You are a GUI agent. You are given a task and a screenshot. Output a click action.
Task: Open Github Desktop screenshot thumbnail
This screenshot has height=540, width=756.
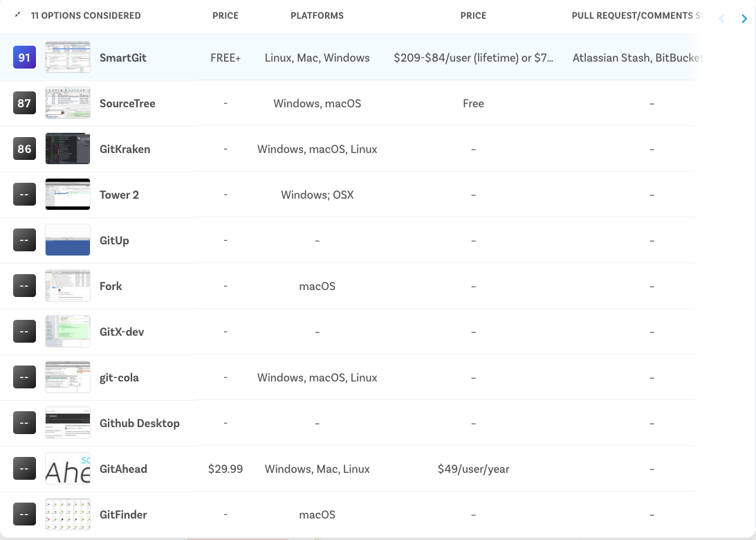tap(68, 423)
